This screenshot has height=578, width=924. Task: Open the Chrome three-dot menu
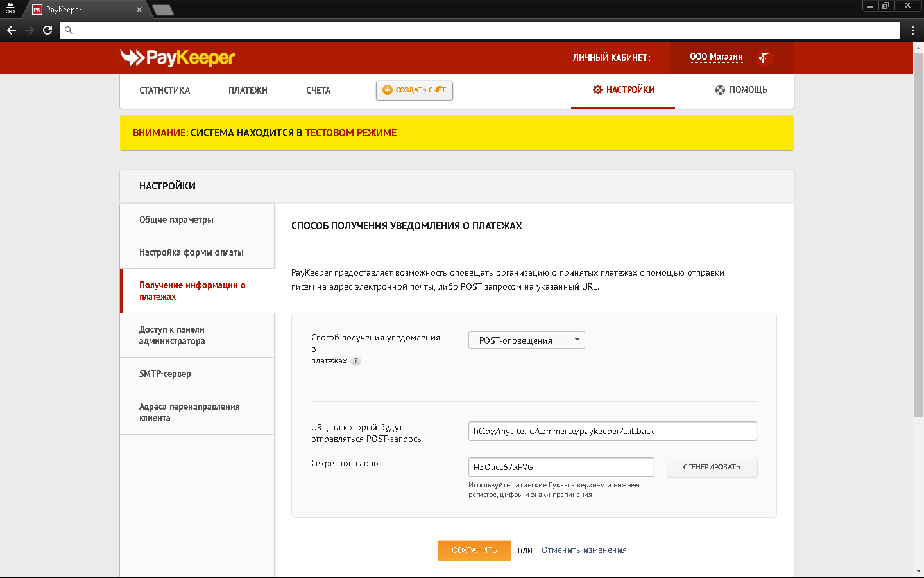coord(912,30)
